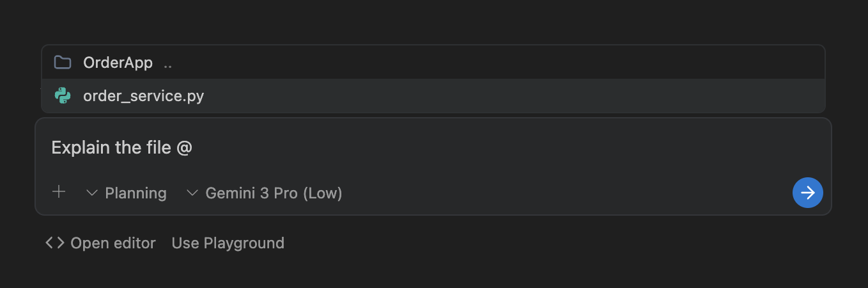Click the Use Playground link
Screen dimensions: 868x288
[x=228, y=243]
